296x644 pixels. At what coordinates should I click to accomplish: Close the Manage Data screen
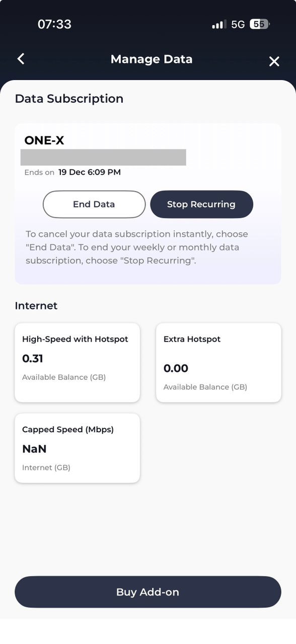274,61
